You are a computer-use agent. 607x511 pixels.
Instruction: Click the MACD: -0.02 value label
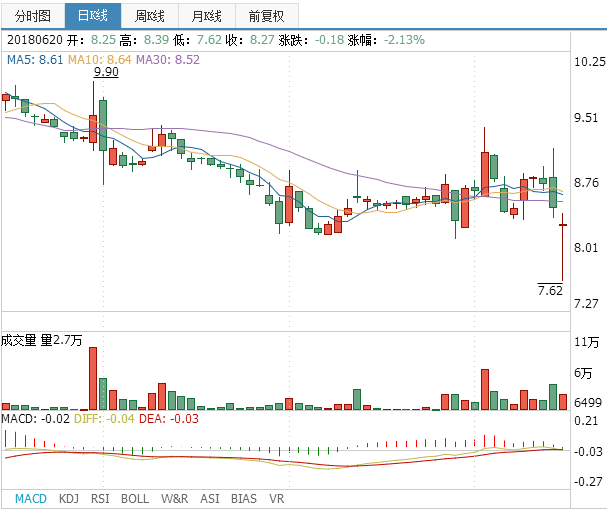[x=36, y=418]
